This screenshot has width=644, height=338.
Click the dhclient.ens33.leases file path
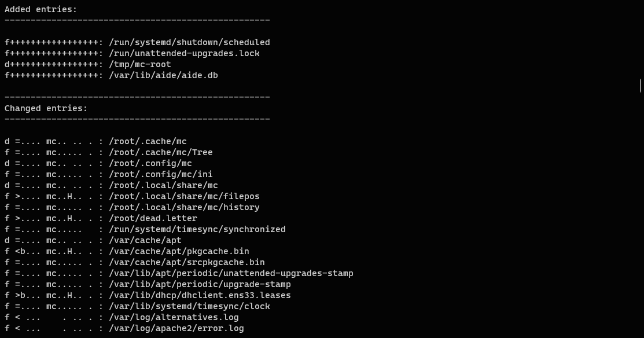200,295
